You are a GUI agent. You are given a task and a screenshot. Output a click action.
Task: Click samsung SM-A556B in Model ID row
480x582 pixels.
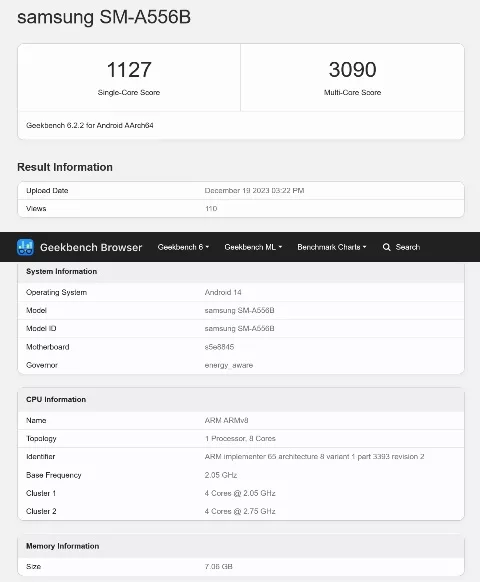click(239, 328)
